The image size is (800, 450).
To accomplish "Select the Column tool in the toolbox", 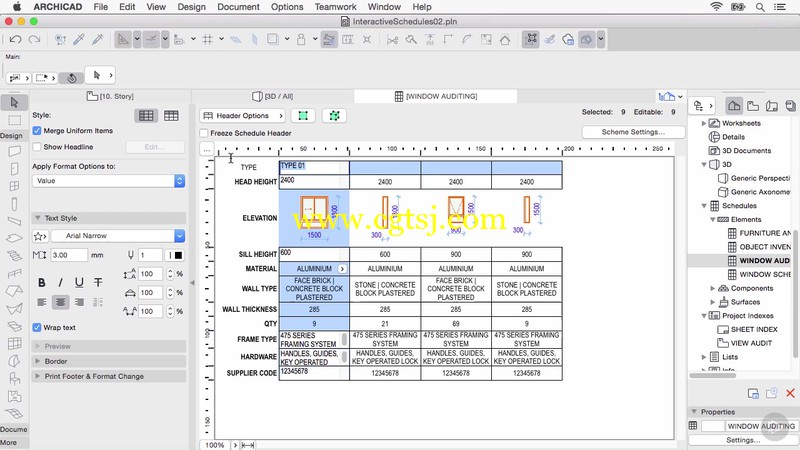I will (x=14, y=204).
